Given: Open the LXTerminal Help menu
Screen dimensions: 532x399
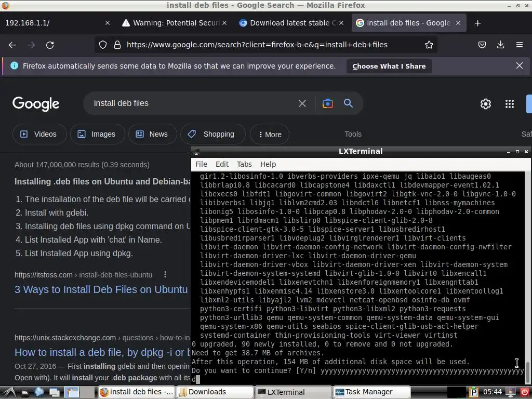Looking at the screenshot, I should (268, 164).
